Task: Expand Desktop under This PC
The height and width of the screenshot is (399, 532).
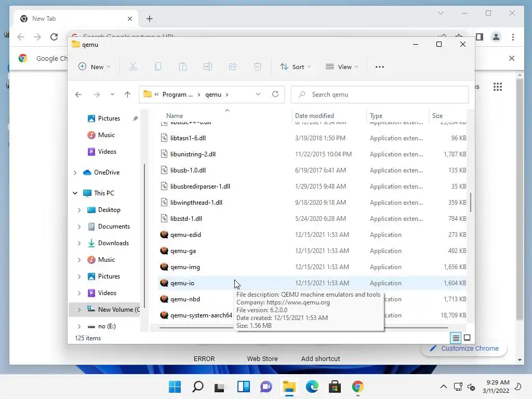Action: (x=79, y=210)
